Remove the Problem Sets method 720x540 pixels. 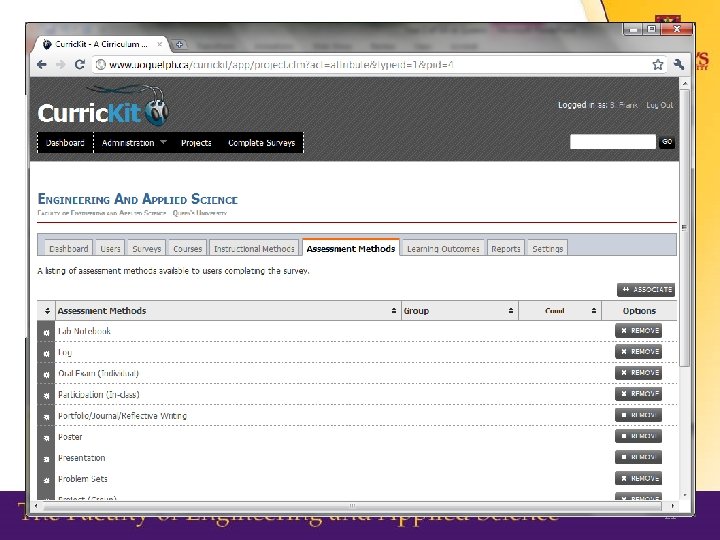[x=638, y=478]
